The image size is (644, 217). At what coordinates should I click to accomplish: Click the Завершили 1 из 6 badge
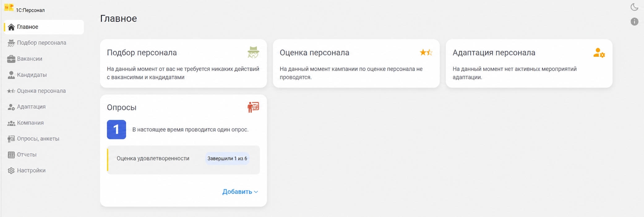227,159
